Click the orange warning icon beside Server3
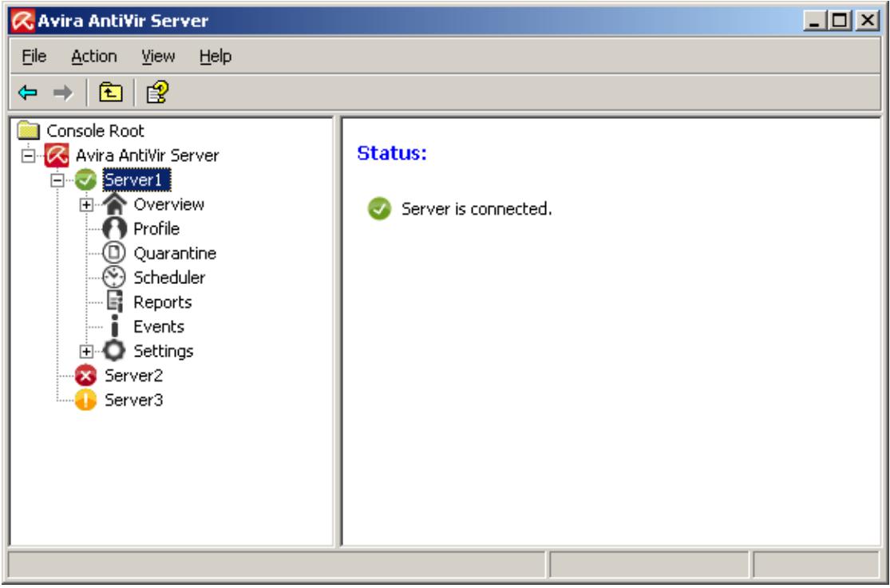The width and height of the screenshot is (890, 588). (x=85, y=400)
